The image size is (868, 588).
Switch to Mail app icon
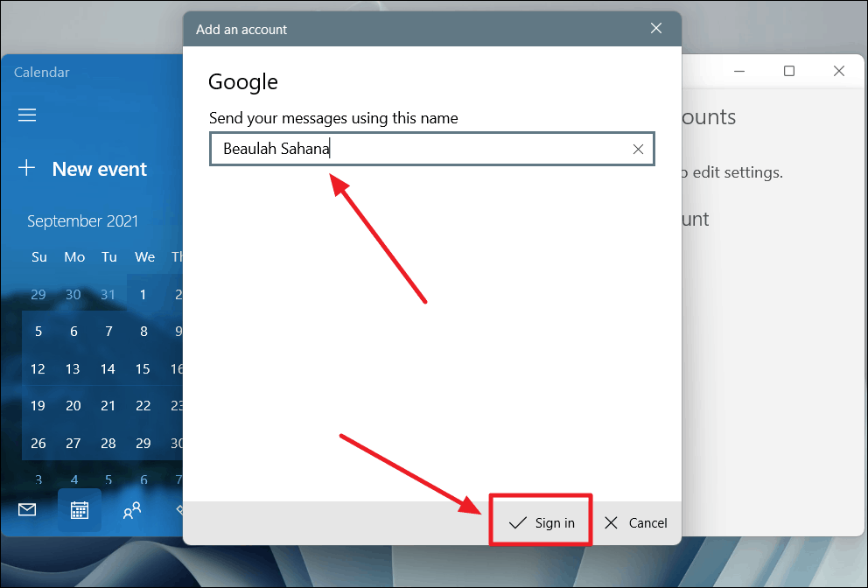(x=27, y=510)
